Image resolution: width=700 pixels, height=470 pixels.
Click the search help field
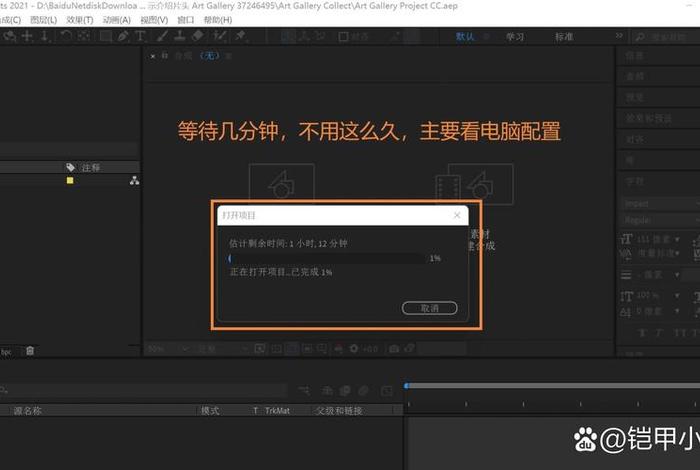click(668, 37)
